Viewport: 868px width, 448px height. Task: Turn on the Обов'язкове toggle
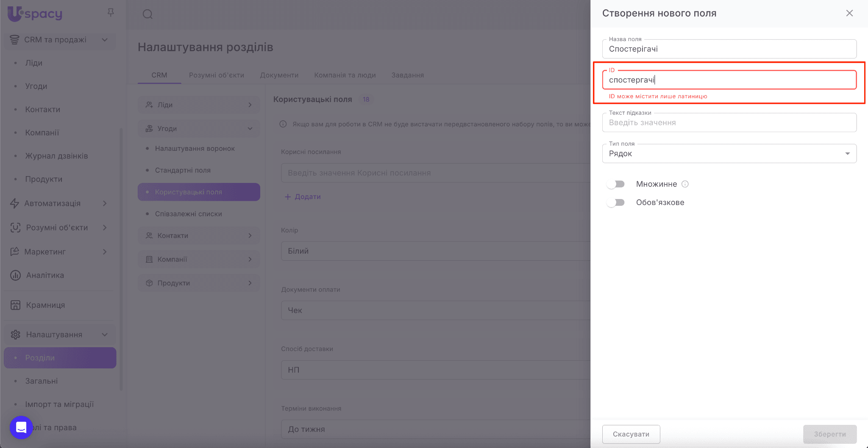(x=616, y=202)
